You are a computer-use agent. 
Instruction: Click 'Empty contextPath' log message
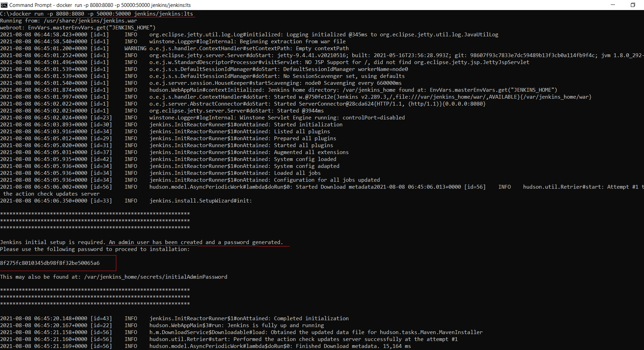point(323,48)
